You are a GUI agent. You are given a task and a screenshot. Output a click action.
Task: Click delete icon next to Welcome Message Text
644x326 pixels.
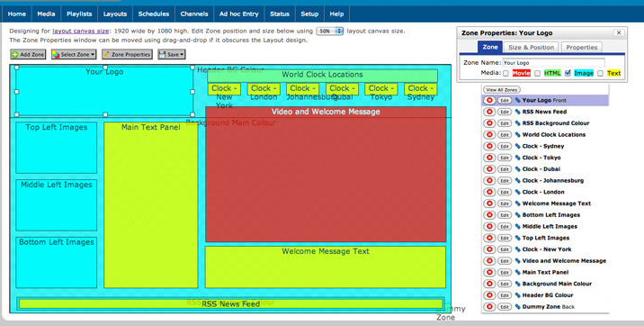(x=489, y=204)
